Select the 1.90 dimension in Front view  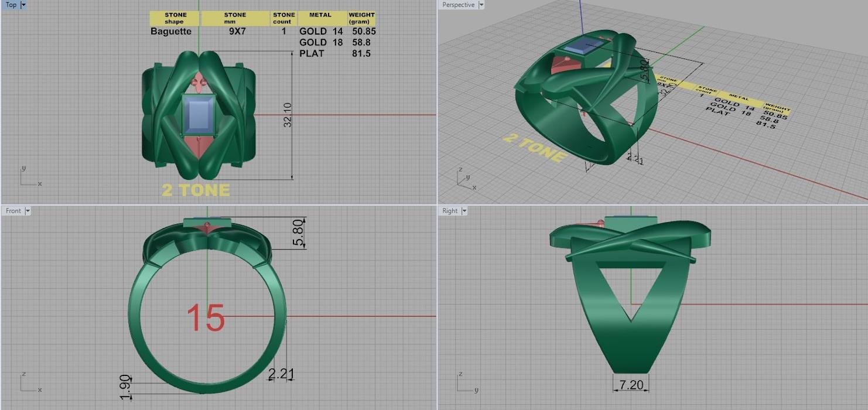point(125,387)
